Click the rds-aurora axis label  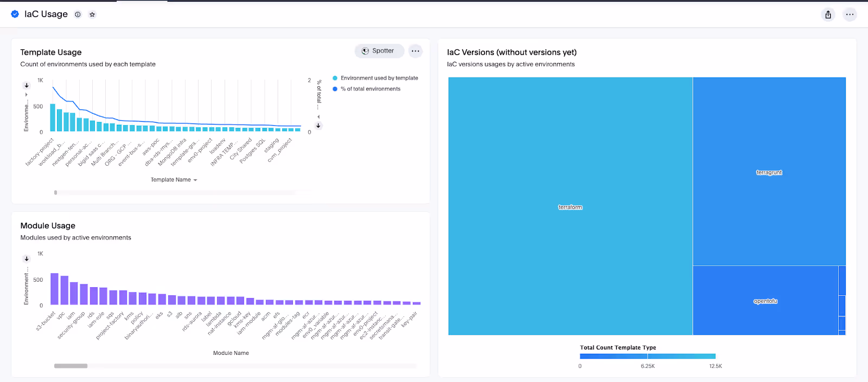point(192,321)
